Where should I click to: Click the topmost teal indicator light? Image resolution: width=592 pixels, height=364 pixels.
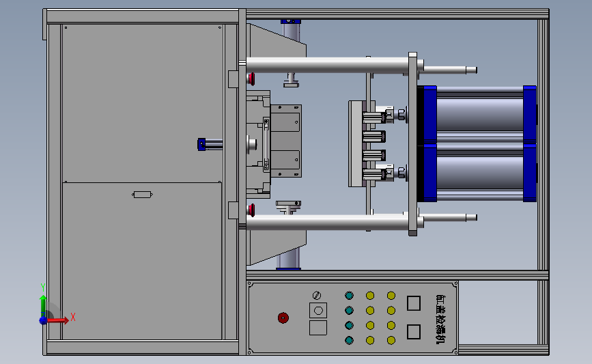pos(349,295)
